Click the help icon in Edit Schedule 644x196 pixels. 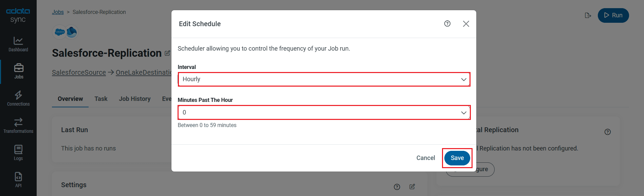pyautogui.click(x=447, y=23)
